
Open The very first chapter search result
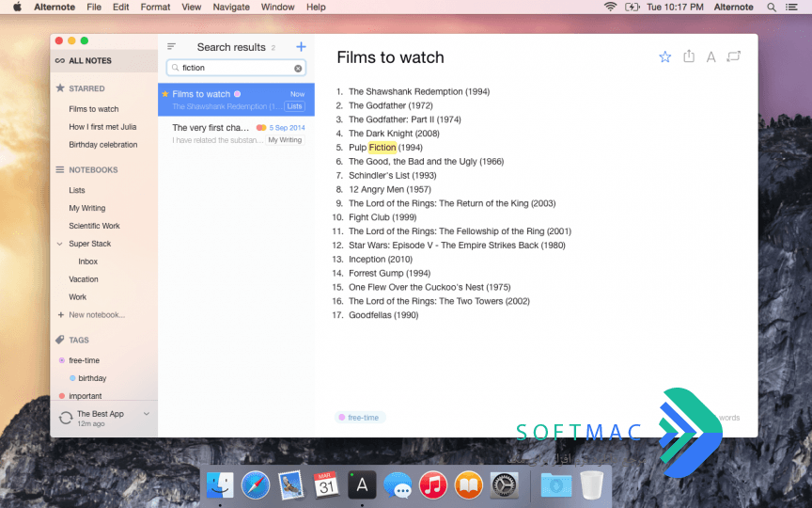(236, 134)
